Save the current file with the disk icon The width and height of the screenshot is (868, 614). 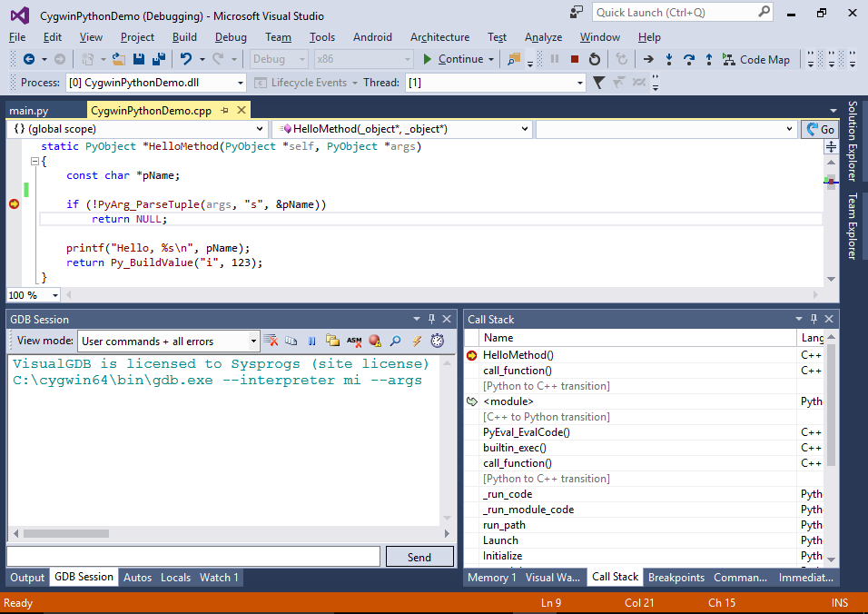tap(139, 59)
